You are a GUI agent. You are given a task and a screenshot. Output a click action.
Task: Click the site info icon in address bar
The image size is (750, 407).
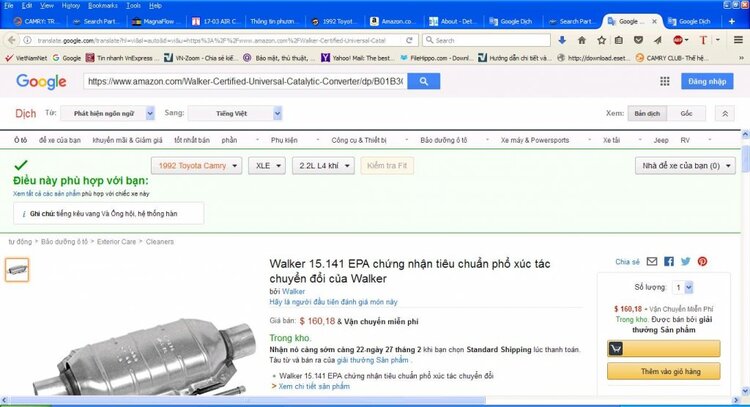coord(28,40)
